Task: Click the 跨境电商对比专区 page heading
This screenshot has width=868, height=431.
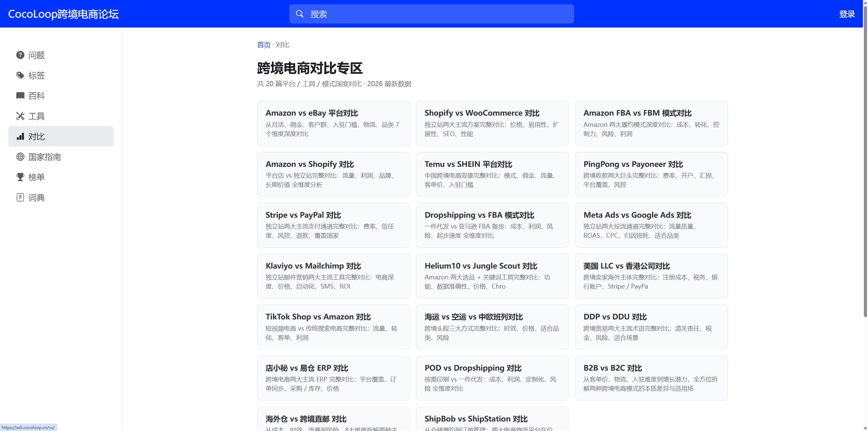Action: point(310,68)
